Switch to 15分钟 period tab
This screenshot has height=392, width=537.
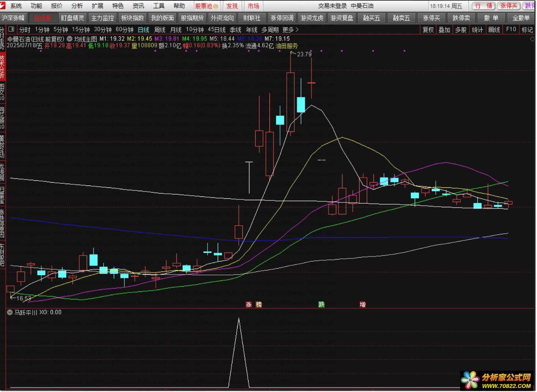pos(81,30)
